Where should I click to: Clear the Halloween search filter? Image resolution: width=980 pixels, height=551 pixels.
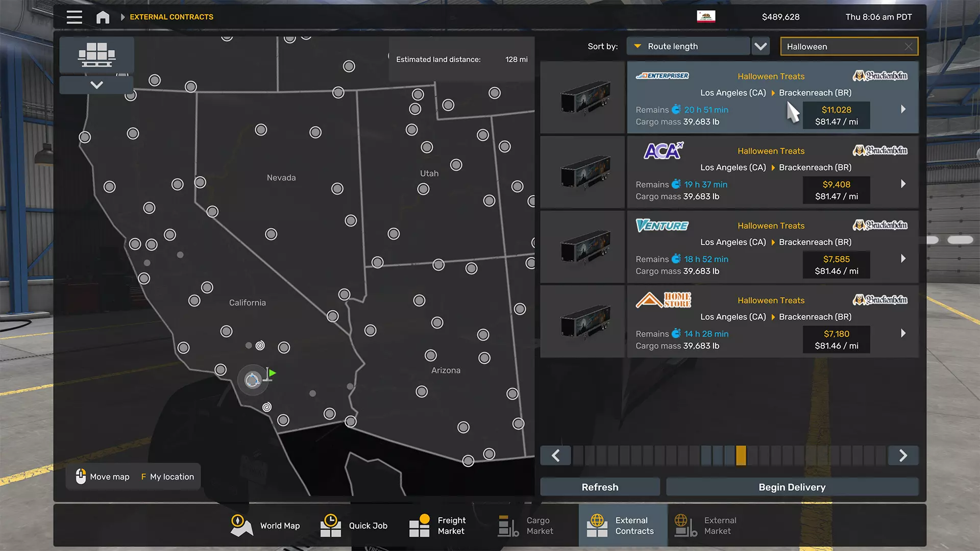click(x=908, y=46)
